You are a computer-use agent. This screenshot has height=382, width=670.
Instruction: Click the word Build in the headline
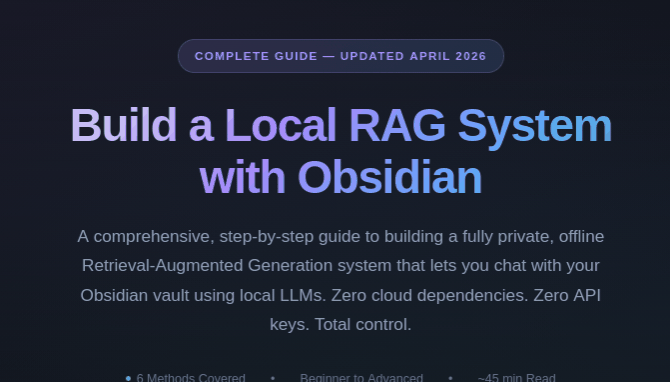tap(123, 125)
